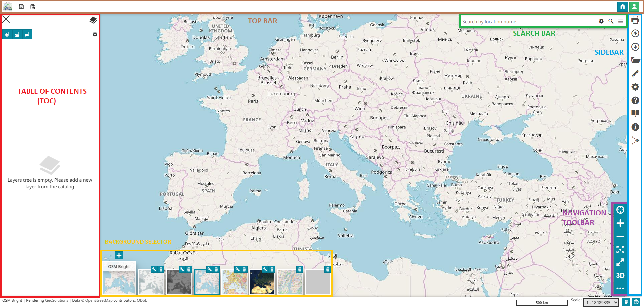Toggle the layers panel icon in TOC

point(93,20)
